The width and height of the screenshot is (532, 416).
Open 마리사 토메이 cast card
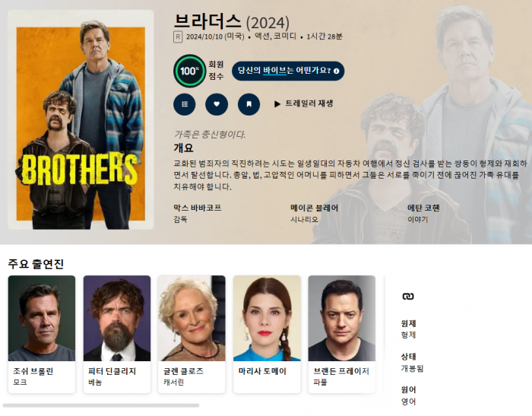click(x=267, y=334)
